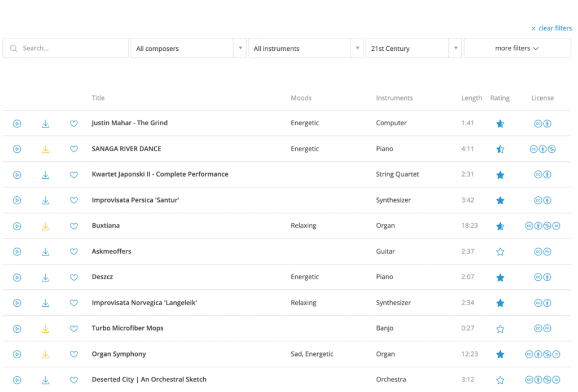Download SANAGA RIVER DANCE track

pyautogui.click(x=46, y=149)
